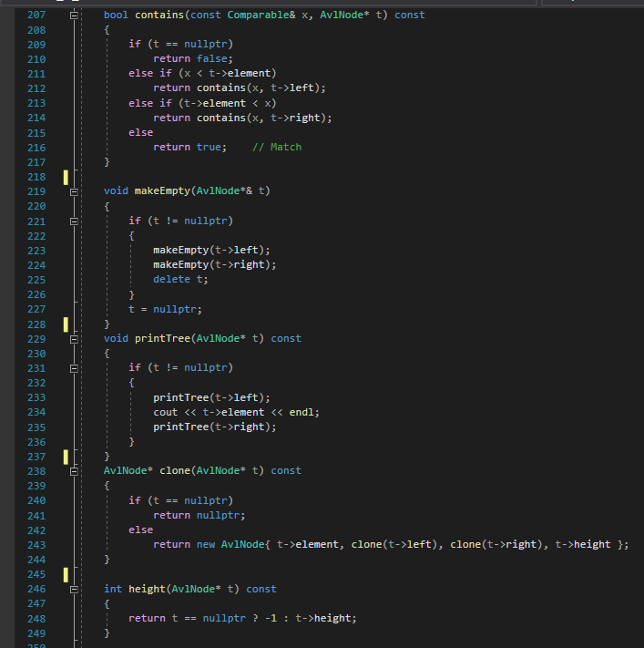Click 'makeEmpty(t->left);' on line 223

pos(211,250)
